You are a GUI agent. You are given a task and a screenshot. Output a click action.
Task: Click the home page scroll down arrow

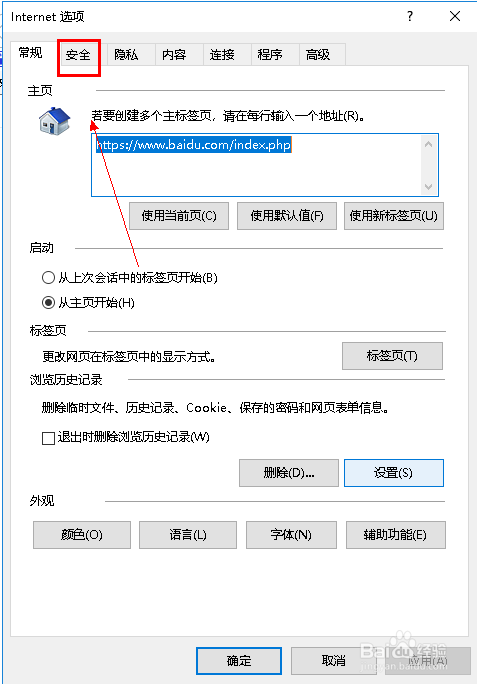coord(429,187)
